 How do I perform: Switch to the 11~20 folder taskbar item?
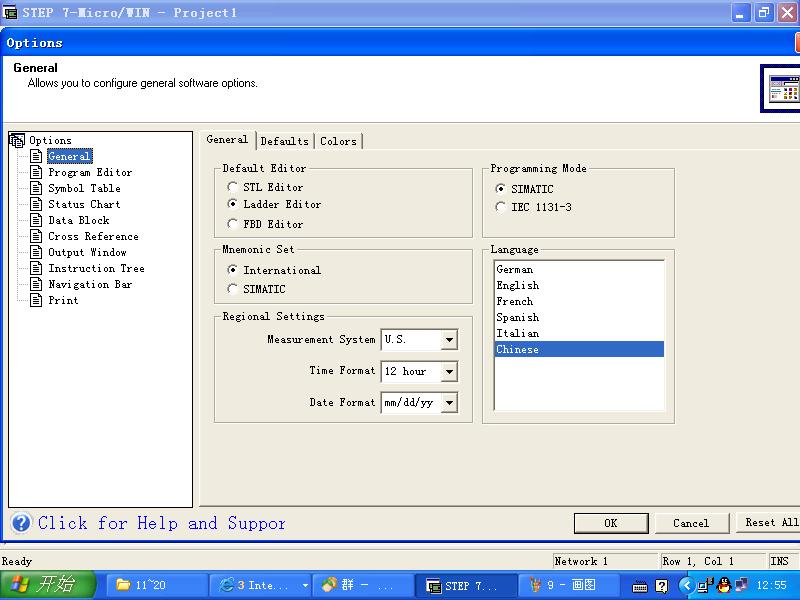click(157, 585)
